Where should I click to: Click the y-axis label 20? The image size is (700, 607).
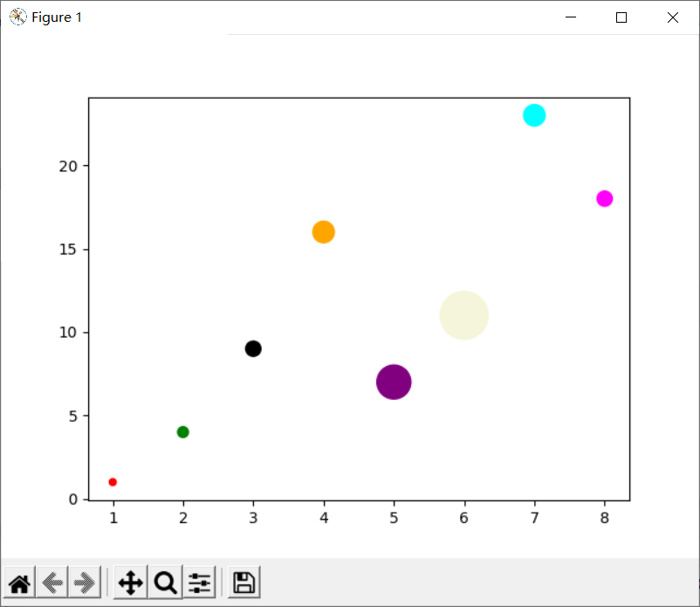click(x=68, y=166)
